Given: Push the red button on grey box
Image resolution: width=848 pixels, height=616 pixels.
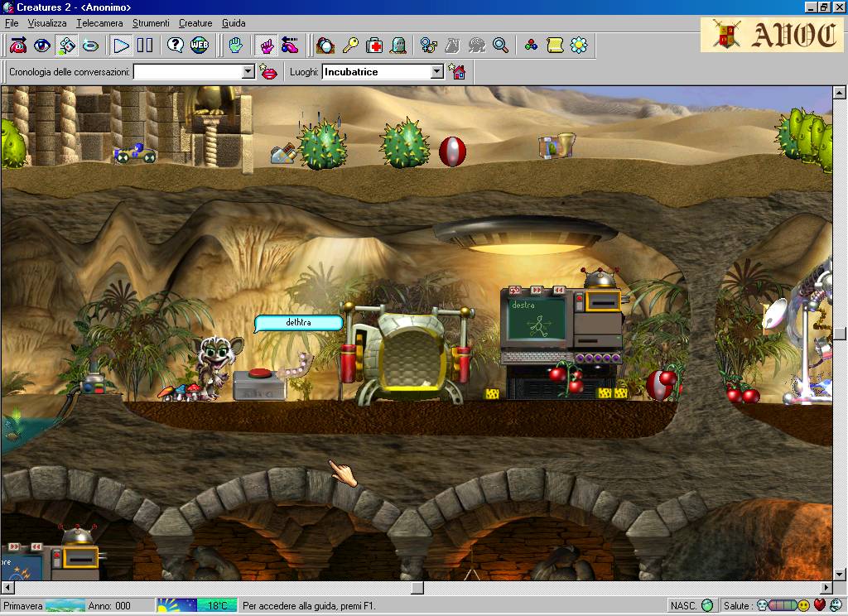Looking at the screenshot, I should (x=260, y=373).
